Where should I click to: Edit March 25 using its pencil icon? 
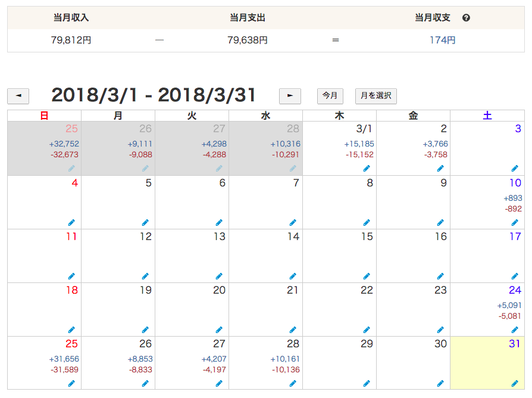point(71,383)
